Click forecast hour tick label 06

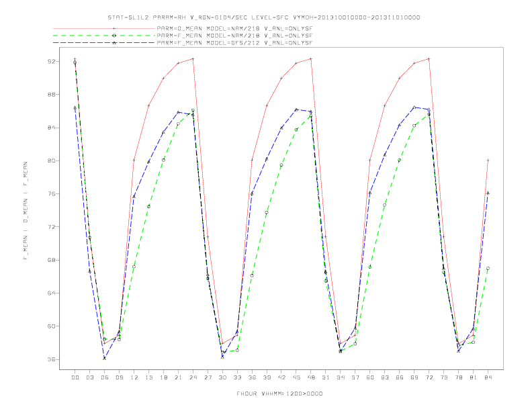pos(105,377)
